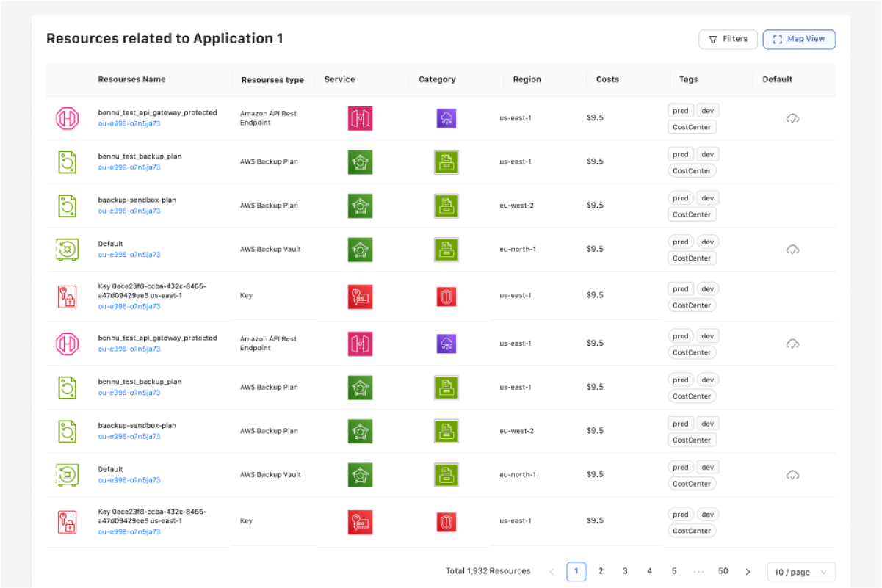Switch to Map View
This screenshot has width=882, height=588.
tap(799, 39)
